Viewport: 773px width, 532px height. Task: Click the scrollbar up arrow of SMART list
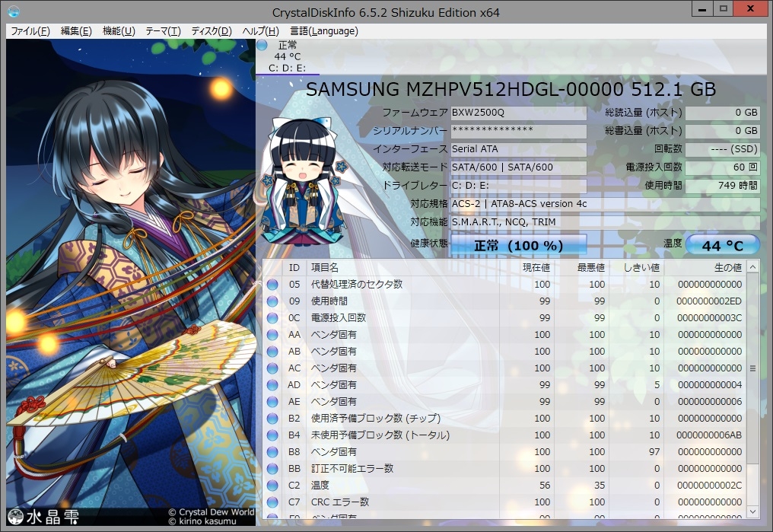pyautogui.click(x=752, y=267)
